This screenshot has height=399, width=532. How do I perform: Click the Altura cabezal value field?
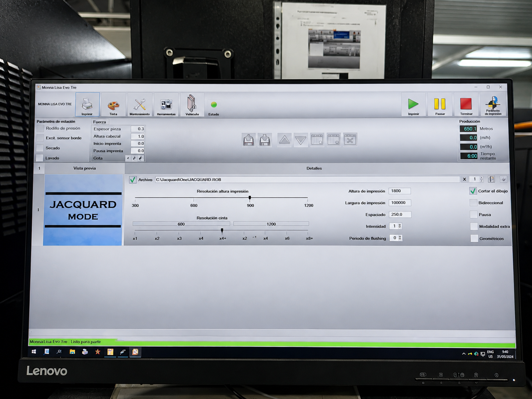[x=138, y=136]
